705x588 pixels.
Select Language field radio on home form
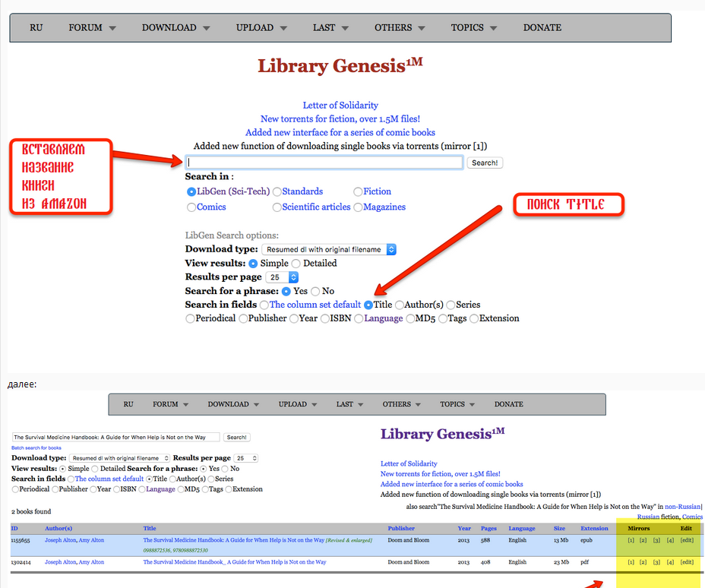pyautogui.click(x=359, y=319)
